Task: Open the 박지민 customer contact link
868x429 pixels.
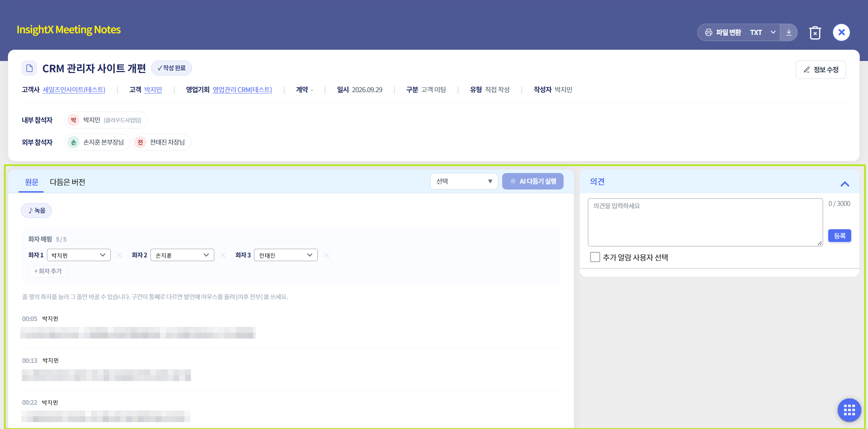Action: coord(153,90)
